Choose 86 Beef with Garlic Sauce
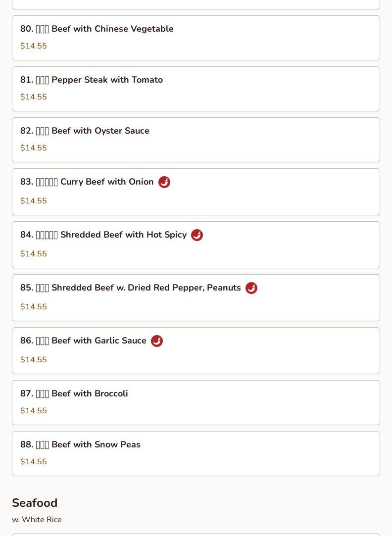 pyautogui.click(x=196, y=351)
